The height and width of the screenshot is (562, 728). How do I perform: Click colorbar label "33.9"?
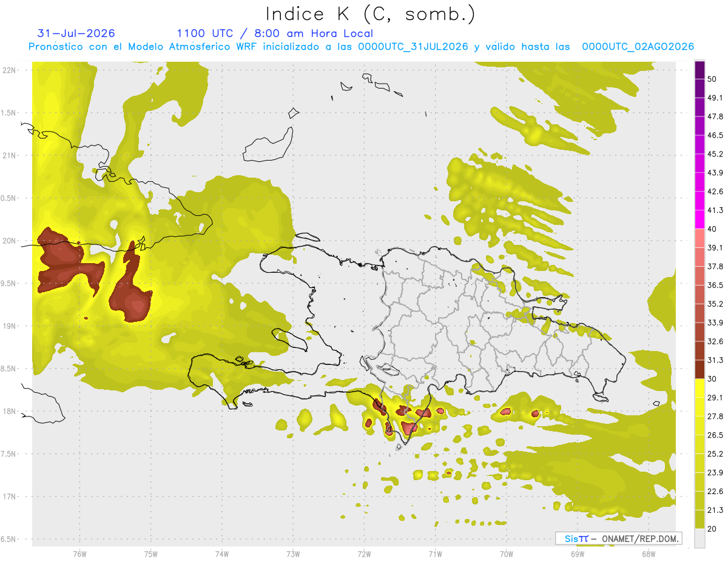click(715, 323)
